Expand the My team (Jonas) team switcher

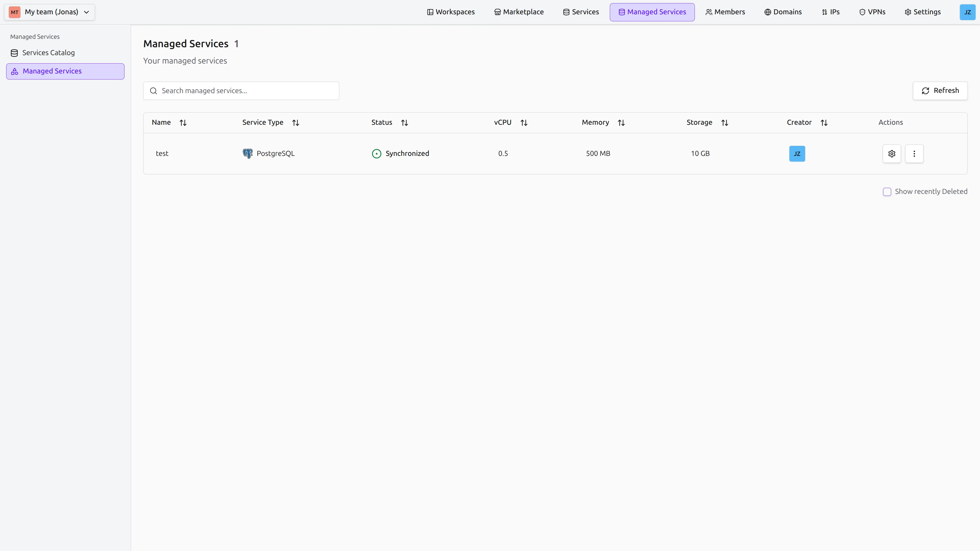(x=49, y=12)
